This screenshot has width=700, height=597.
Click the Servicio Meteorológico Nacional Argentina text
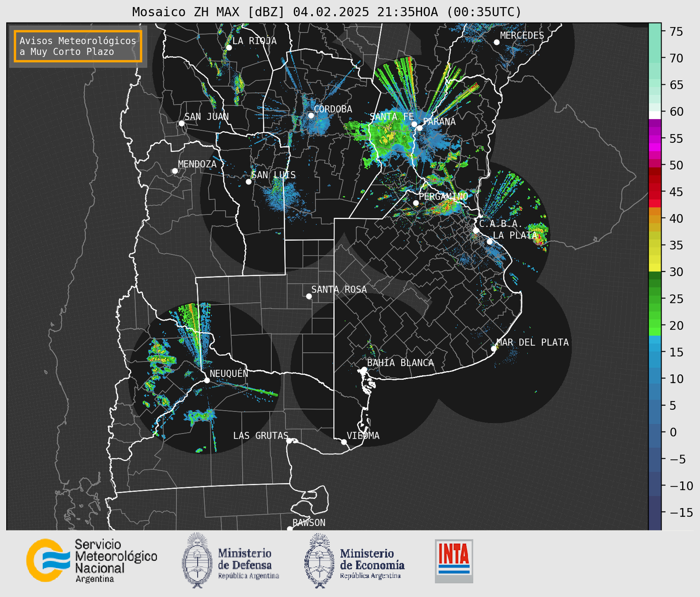(116, 561)
